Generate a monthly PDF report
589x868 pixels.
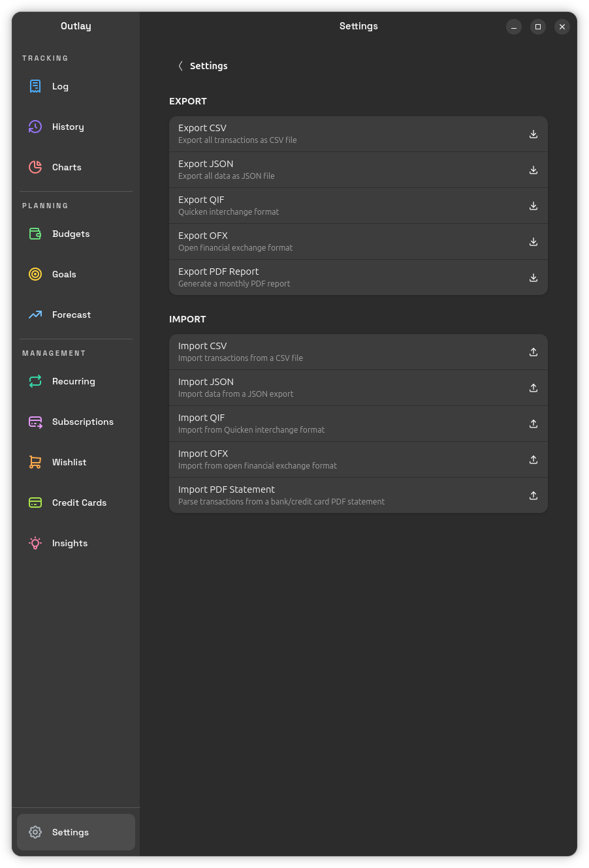tap(358, 277)
